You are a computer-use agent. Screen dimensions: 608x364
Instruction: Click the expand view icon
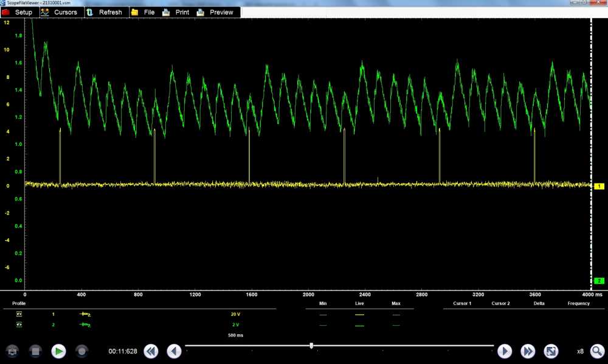click(x=551, y=351)
